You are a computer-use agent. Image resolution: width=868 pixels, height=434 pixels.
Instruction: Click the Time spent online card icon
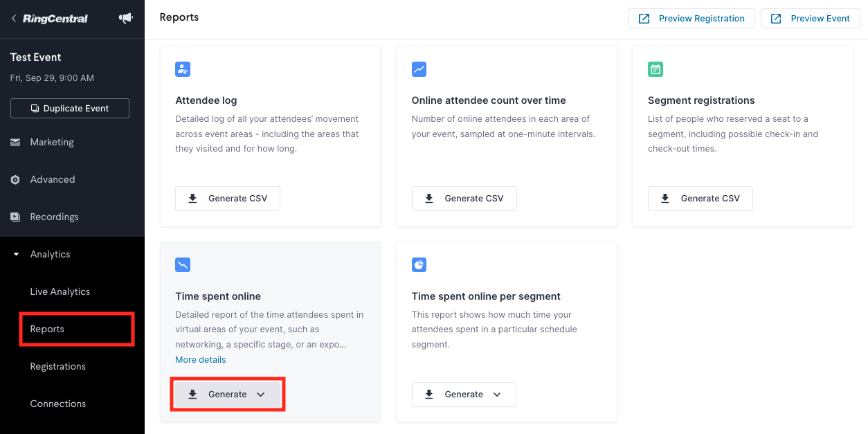(x=183, y=265)
